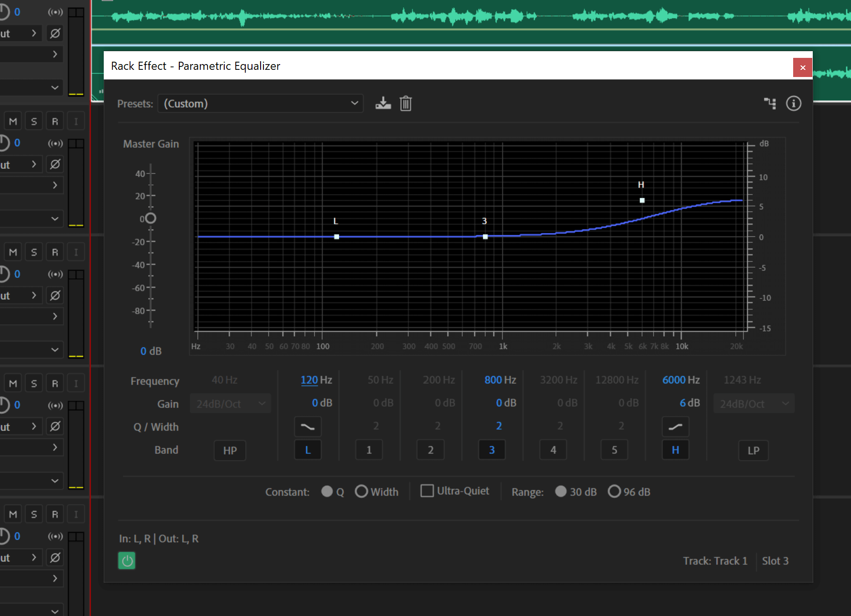
Task: Select Constant Q option
Action: [x=327, y=492]
